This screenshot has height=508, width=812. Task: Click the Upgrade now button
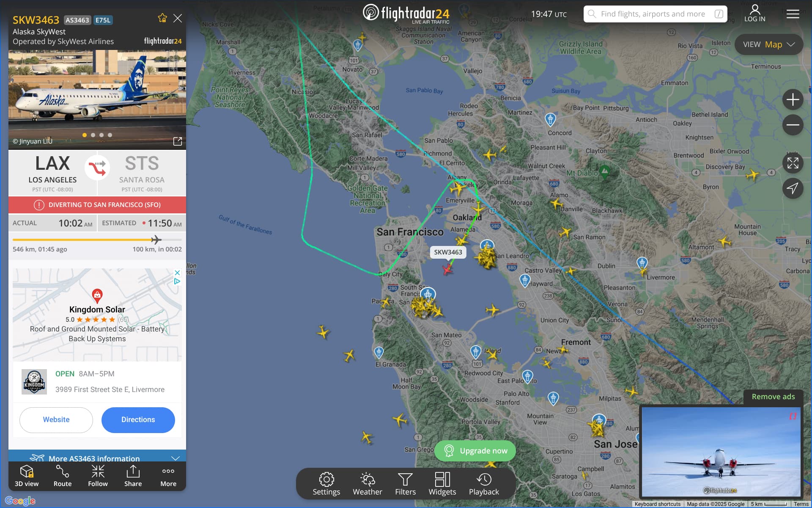click(x=475, y=450)
